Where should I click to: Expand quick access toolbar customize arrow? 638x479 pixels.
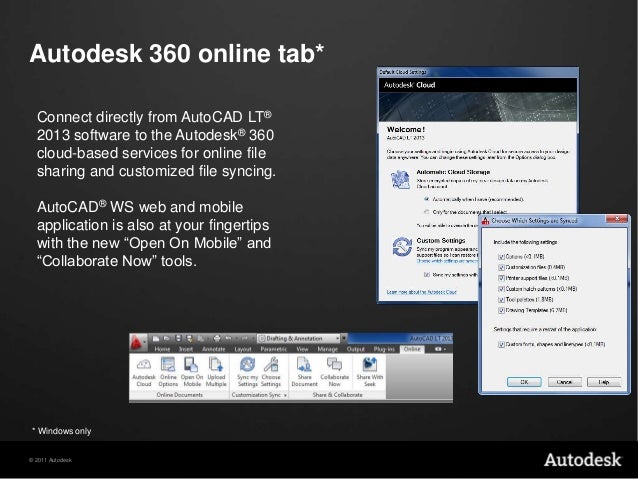tap(344, 338)
